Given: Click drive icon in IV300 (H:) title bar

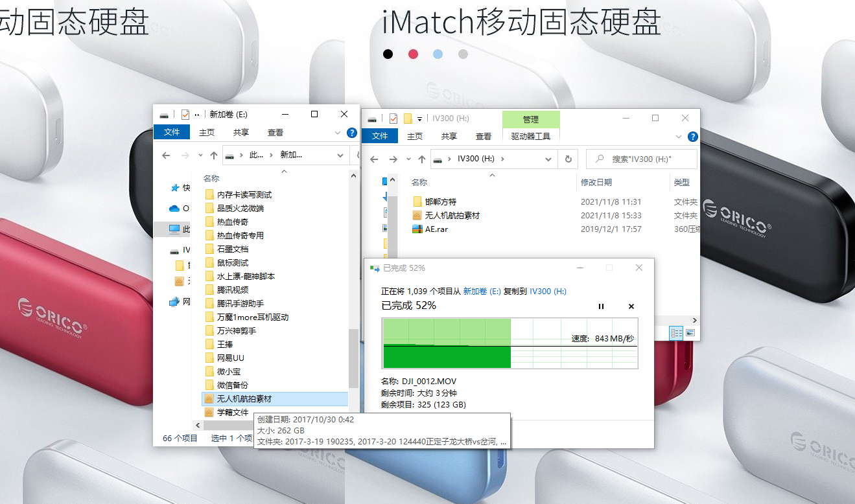Looking at the screenshot, I should (372, 119).
